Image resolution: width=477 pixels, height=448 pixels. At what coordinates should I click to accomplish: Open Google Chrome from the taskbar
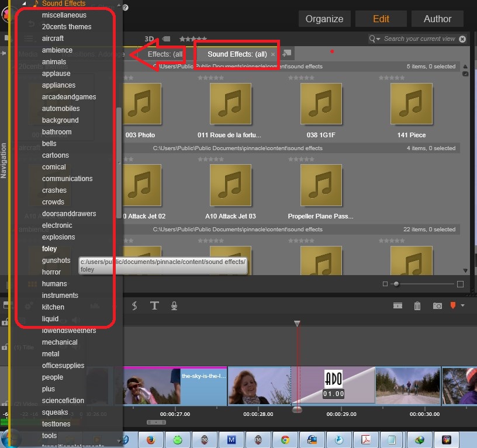click(x=285, y=439)
